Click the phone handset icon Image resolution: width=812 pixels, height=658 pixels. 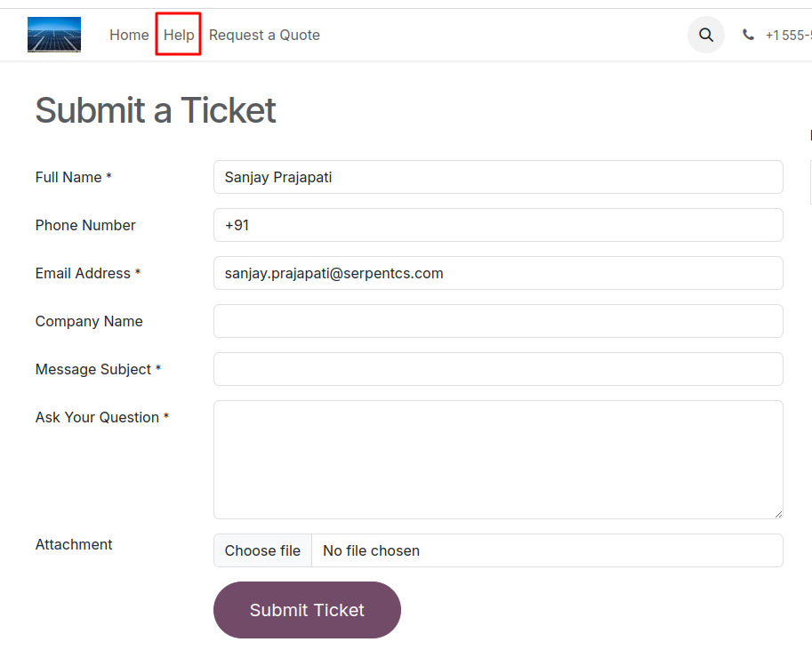(748, 35)
